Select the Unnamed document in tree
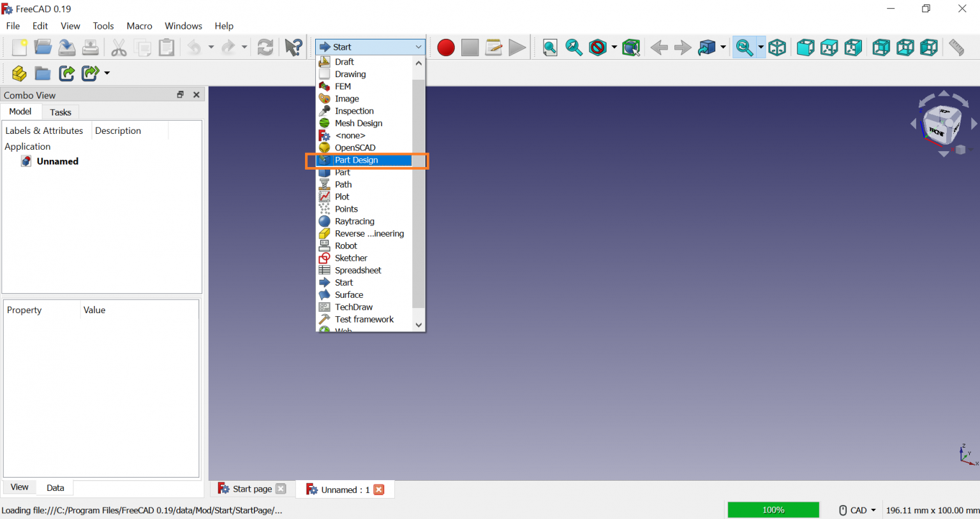Viewport: 980px width, 519px height. [57, 161]
